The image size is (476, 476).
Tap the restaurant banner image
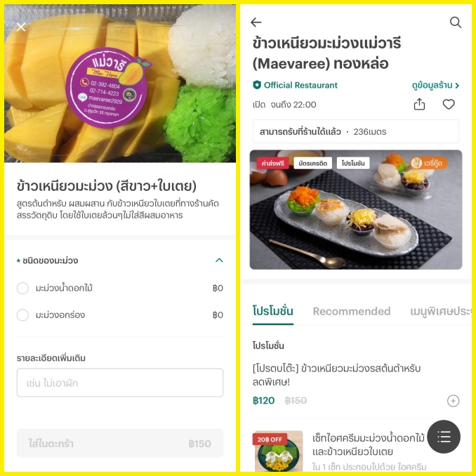tap(356, 210)
